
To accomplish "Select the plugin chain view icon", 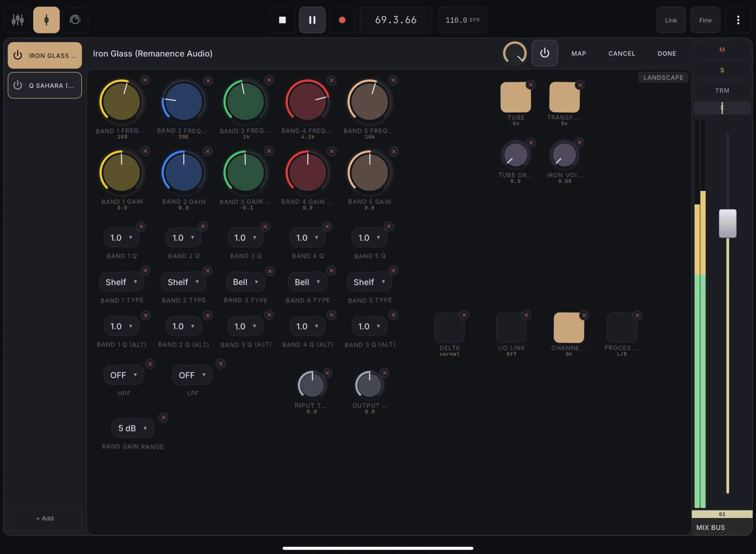I will pos(46,20).
